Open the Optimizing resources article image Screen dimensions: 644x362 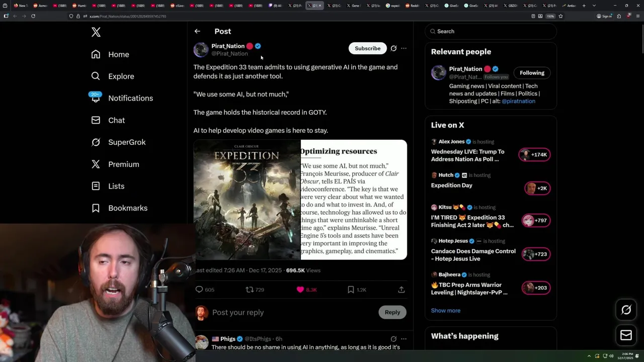point(354,200)
